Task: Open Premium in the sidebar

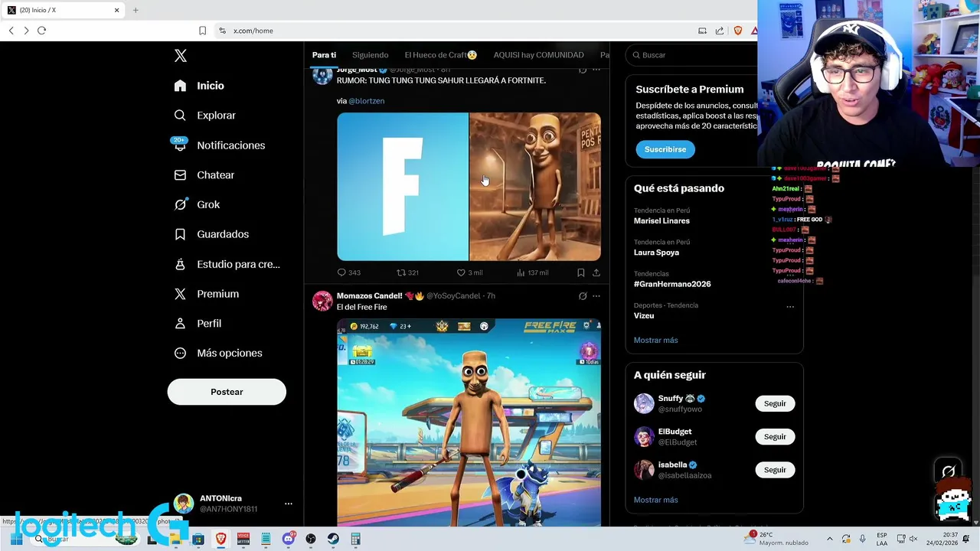Action: [x=206, y=294]
